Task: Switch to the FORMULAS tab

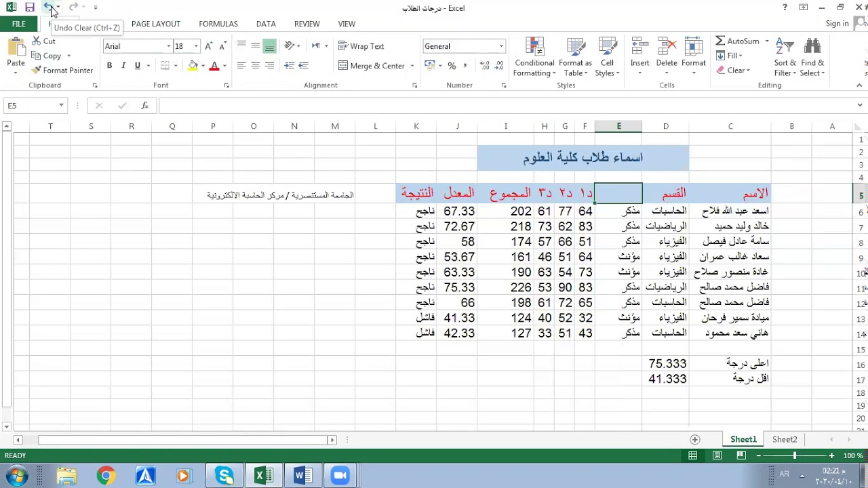Action: [x=218, y=24]
